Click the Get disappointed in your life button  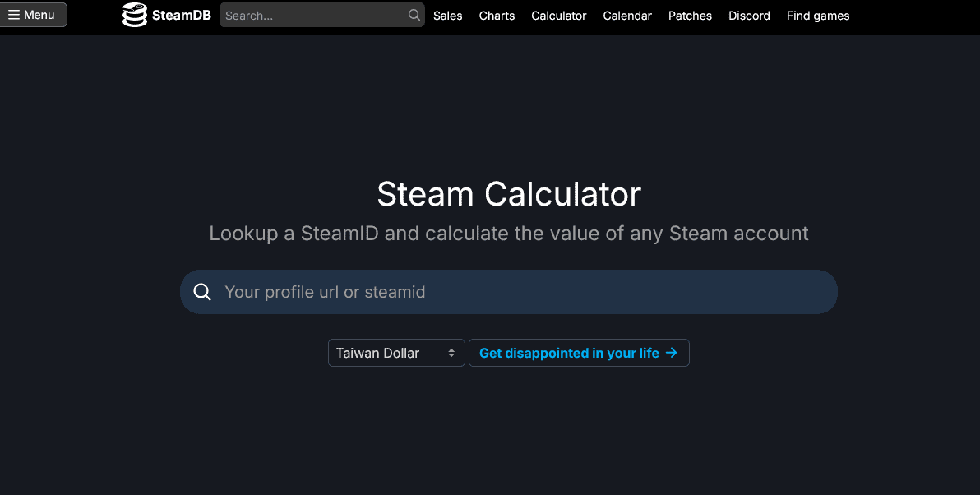pos(579,353)
